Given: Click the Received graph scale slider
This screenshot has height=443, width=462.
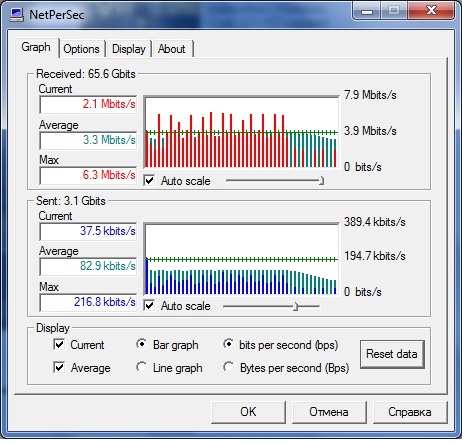Looking at the screenshot, I should 275,181.
